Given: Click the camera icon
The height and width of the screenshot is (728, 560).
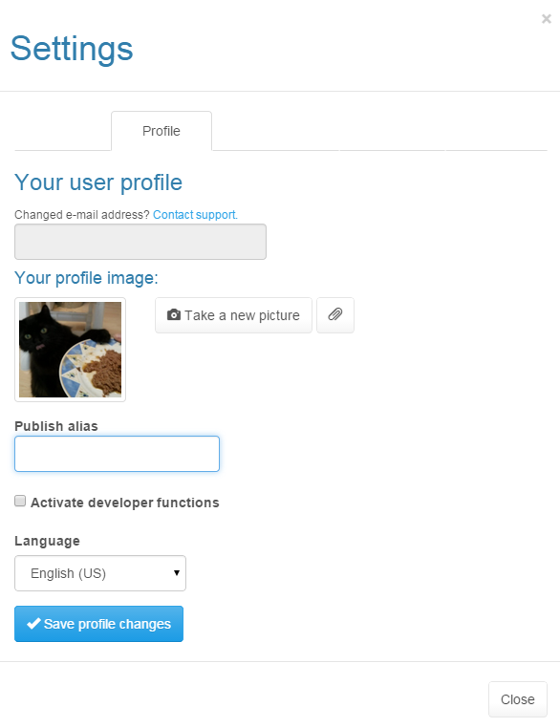Looking at the screenshot, I should (174, 314).
